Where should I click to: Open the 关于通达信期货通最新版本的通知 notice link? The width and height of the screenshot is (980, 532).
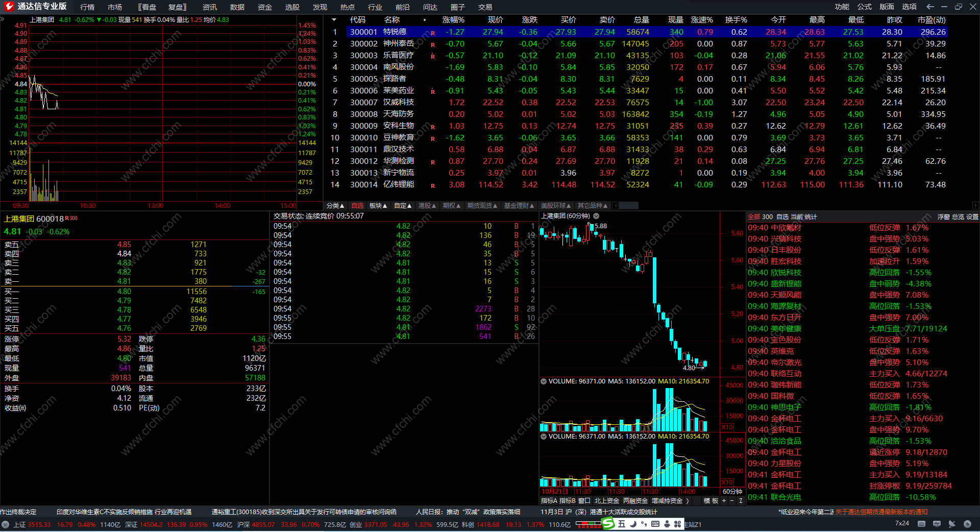coord(881,512)
